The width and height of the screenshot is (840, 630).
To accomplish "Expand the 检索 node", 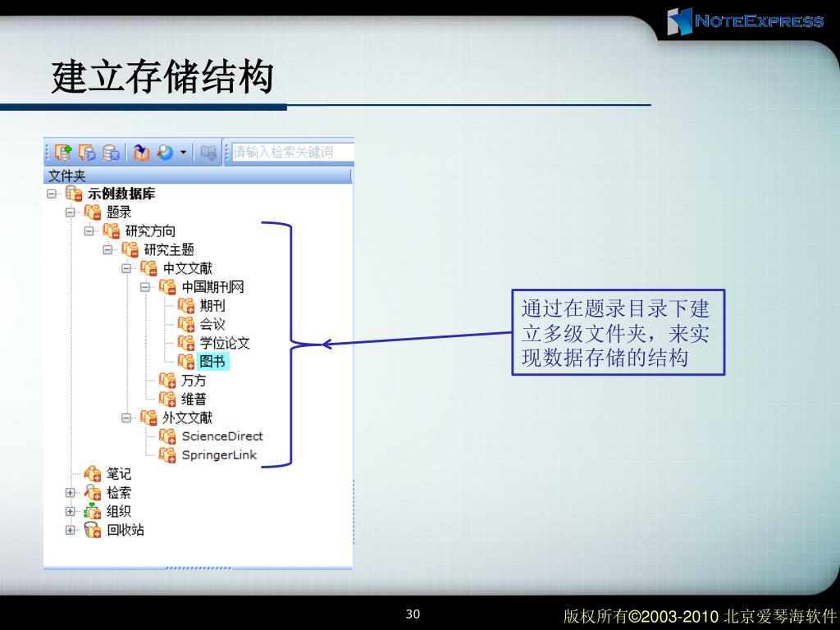I will click(71, 492).
